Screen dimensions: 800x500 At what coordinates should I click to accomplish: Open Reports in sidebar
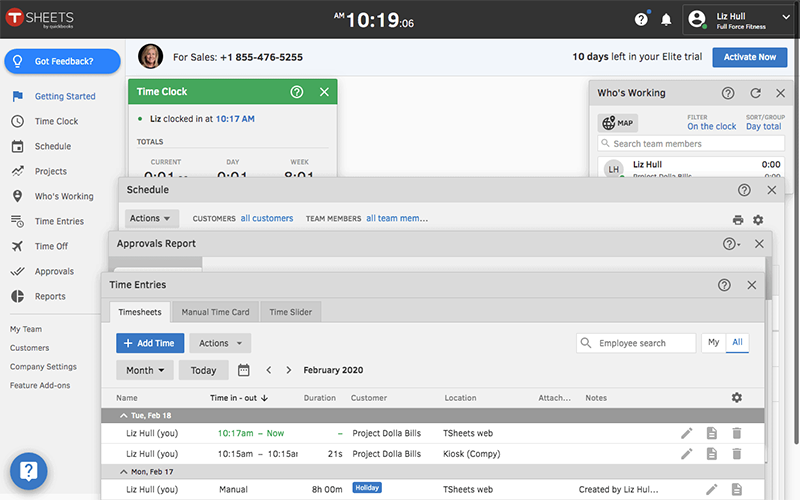(x=38, y=296)
